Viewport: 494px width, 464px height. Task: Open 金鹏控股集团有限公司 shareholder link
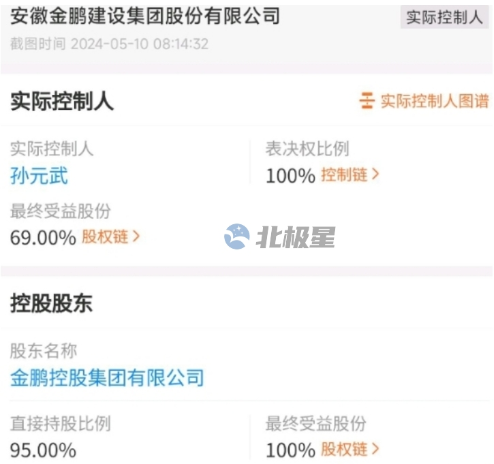(107, 378)
